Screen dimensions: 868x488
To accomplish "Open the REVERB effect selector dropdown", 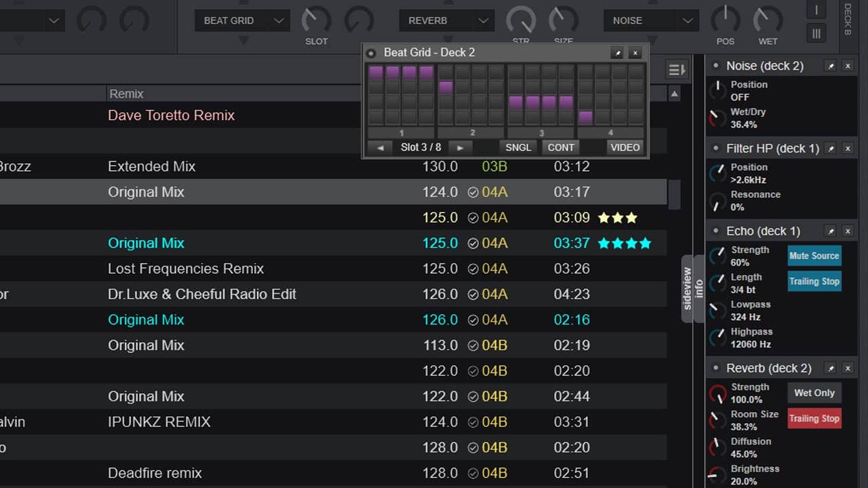I will (x=484, y=20).
